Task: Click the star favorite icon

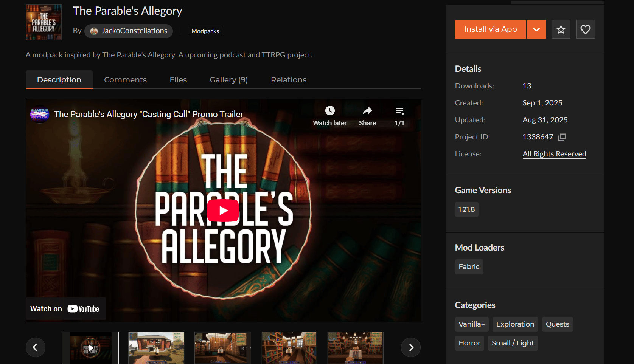Action: point(561,29)
